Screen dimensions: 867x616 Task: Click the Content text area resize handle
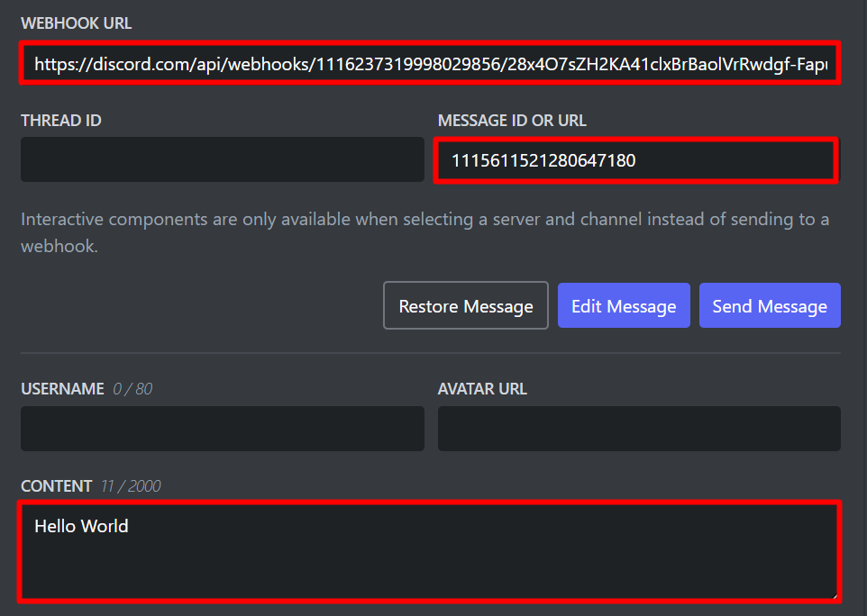pos(835,595)
